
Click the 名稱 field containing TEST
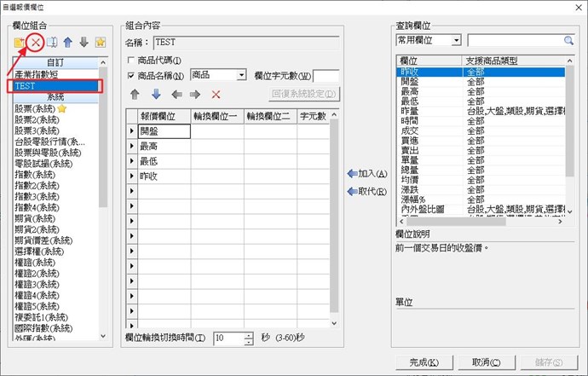(246, 43)
